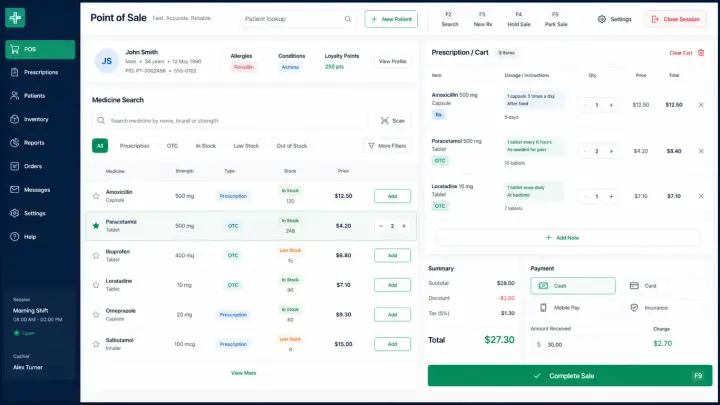Unfavorite Paracetamol with its green star
The width and height of the screenshot is (720, 405).
(96, 225)
